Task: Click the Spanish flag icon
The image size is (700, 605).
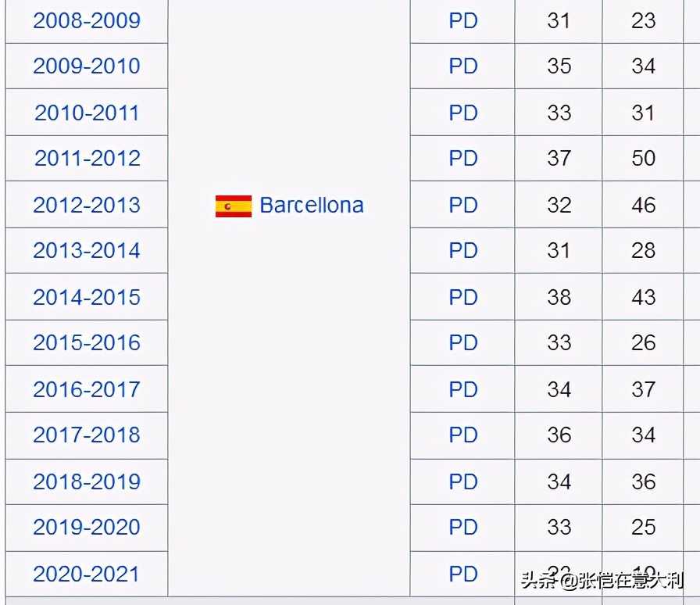Action: 234,206
